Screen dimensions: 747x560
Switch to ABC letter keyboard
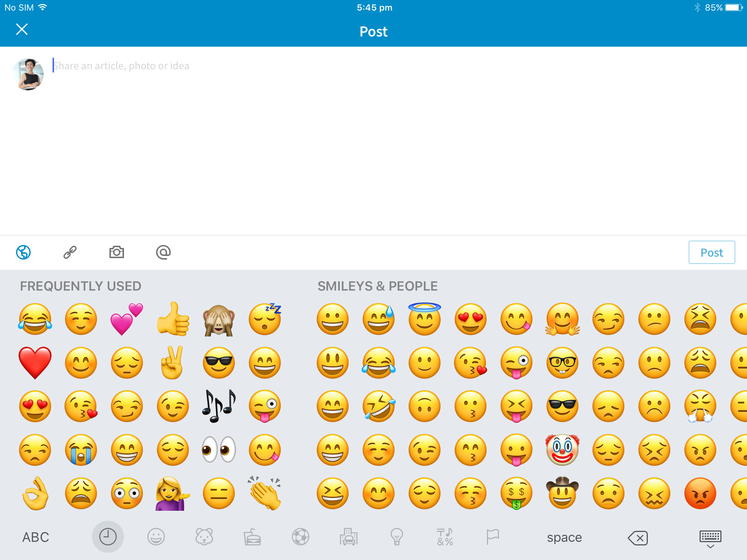[x=35, y=537]
